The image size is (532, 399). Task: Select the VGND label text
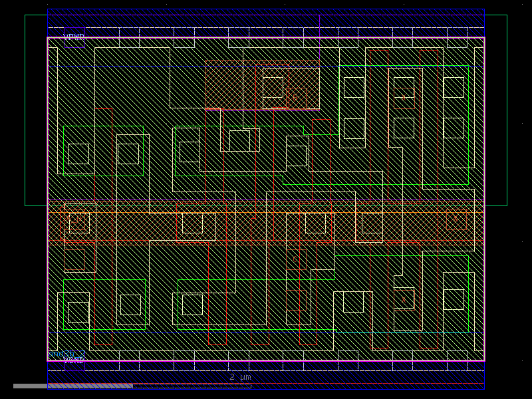click(73, 359)
